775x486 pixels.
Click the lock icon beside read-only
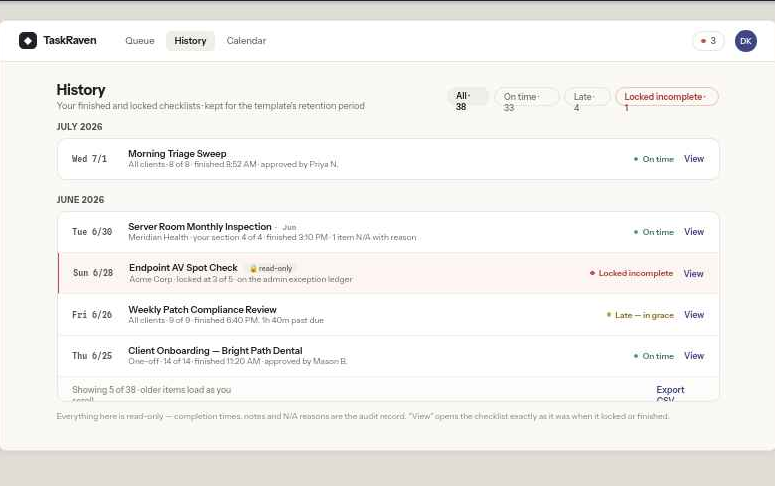tap(253, 268)
